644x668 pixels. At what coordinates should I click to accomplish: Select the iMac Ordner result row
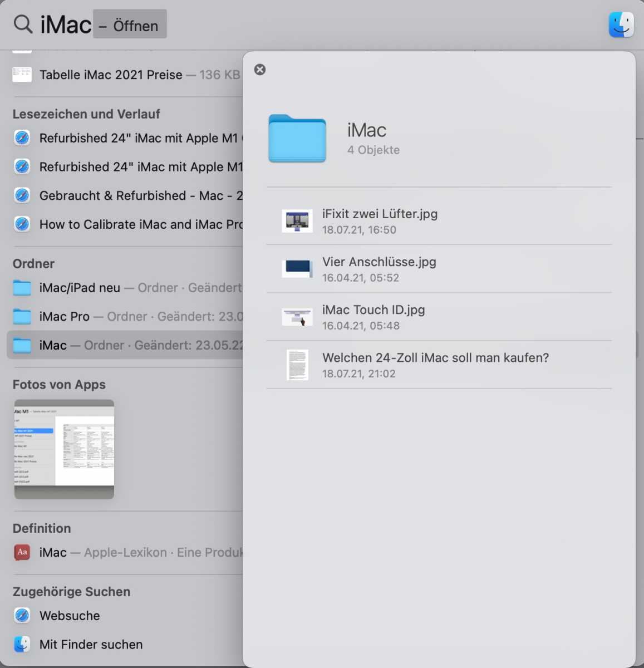tap(125, 345)
